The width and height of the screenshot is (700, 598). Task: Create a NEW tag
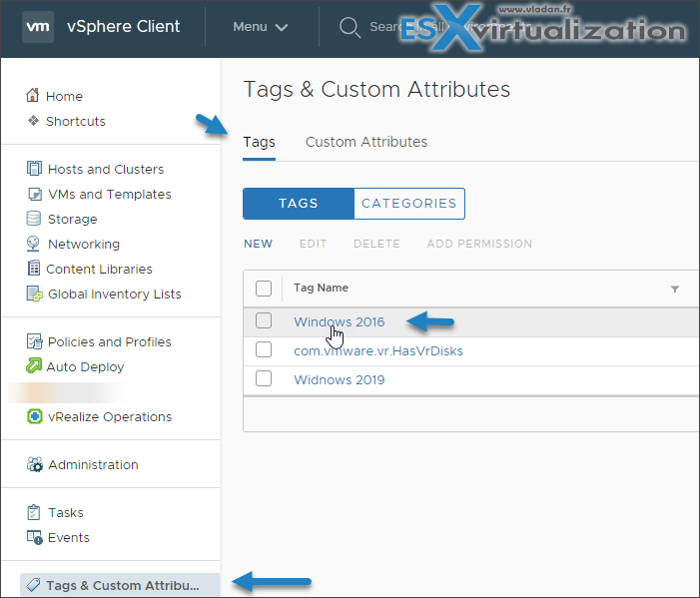pos(258,244)
